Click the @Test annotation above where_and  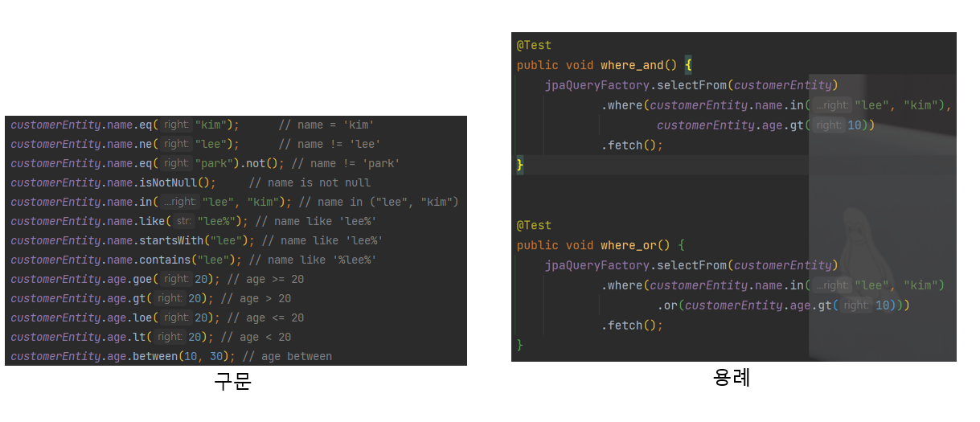click(534, 45)
